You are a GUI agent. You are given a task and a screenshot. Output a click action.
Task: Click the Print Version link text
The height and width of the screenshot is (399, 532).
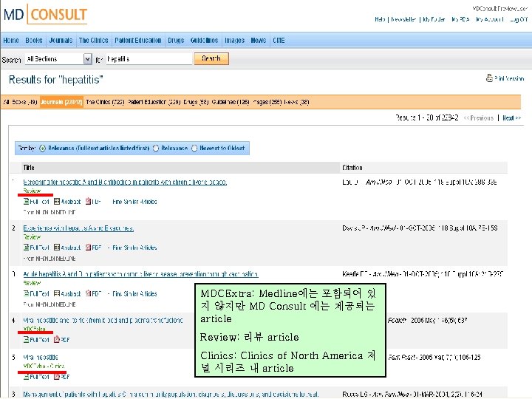coord(509,78)
